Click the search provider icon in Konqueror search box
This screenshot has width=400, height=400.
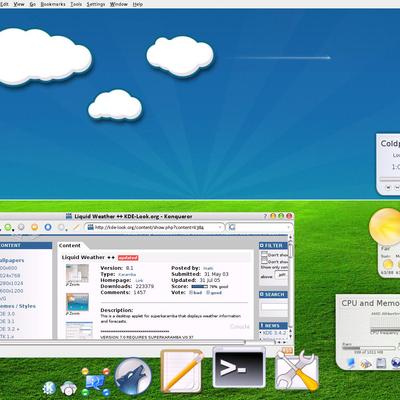(x=232, y=227)
